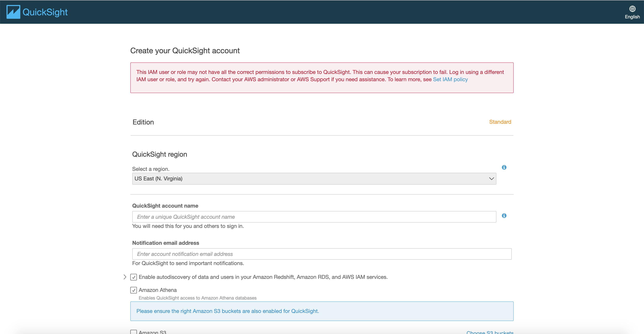Uncheck the autodiscovery checkbox

click(134, 277)
